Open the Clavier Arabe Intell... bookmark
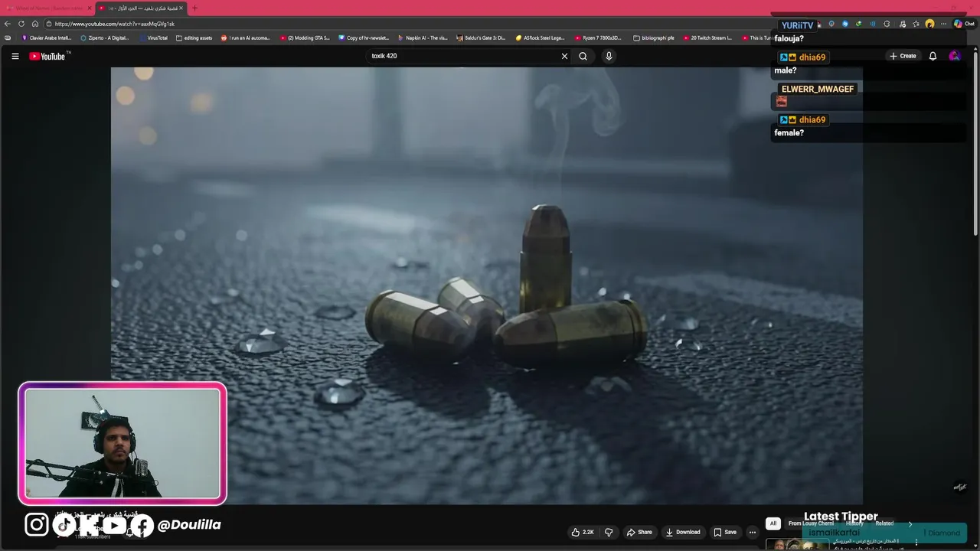 [x=46, y=37]
